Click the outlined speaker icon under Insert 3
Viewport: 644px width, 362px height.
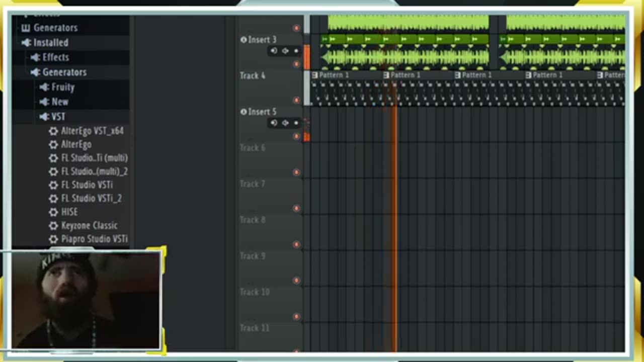pyautogui.click(x=285, y=51)
